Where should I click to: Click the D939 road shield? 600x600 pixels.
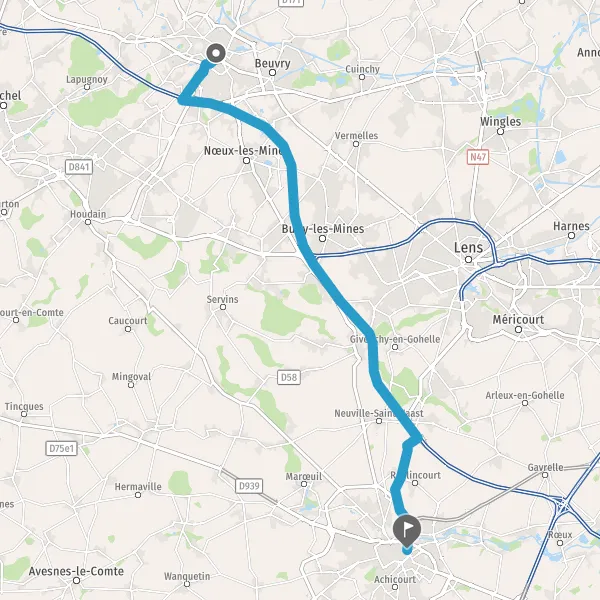(x=249, y=486)
